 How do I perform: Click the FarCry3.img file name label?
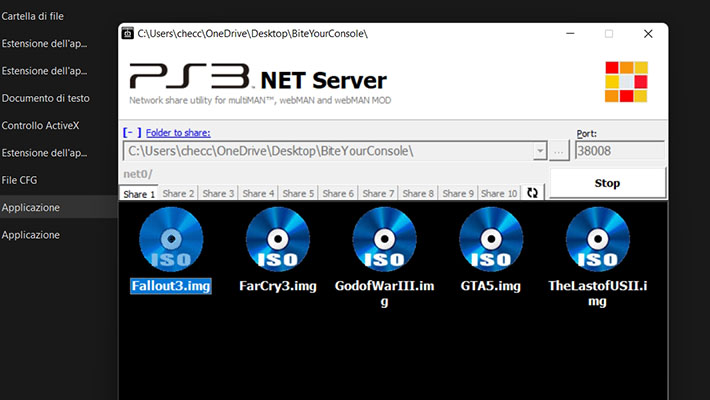[278, 286]
